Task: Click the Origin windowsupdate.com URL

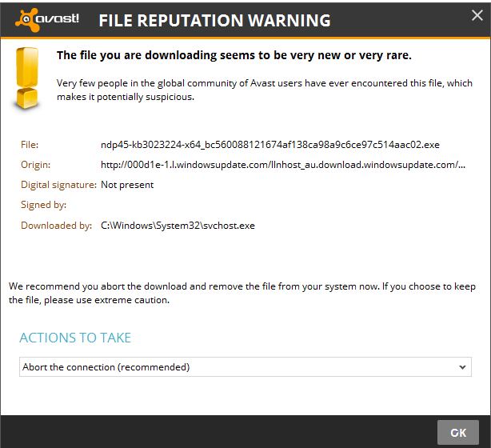Action: (x=283, y=165)
